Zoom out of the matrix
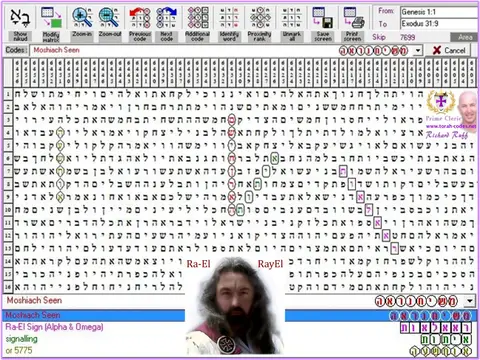480x360 pixels. (x=109, y=24)
